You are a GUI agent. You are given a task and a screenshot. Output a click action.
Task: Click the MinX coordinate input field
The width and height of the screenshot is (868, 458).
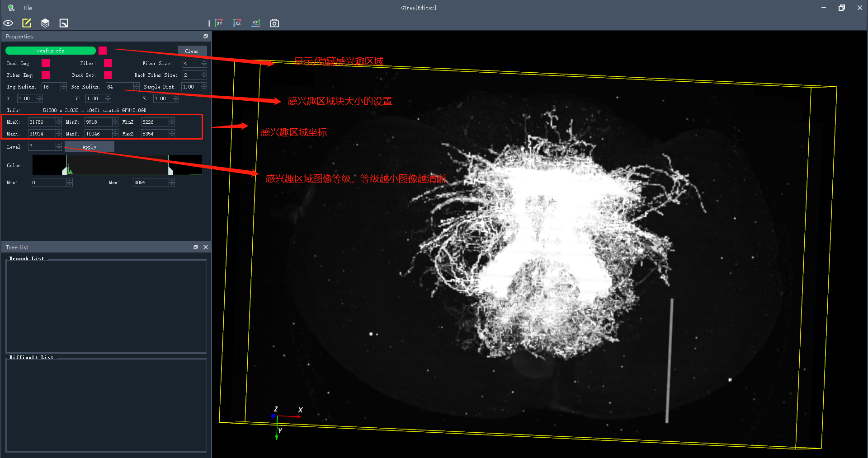(42, 122)
